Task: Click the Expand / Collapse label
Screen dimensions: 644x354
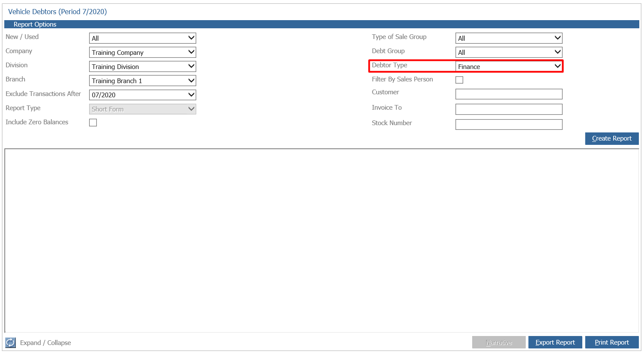Action: click(x=45, y=343)
